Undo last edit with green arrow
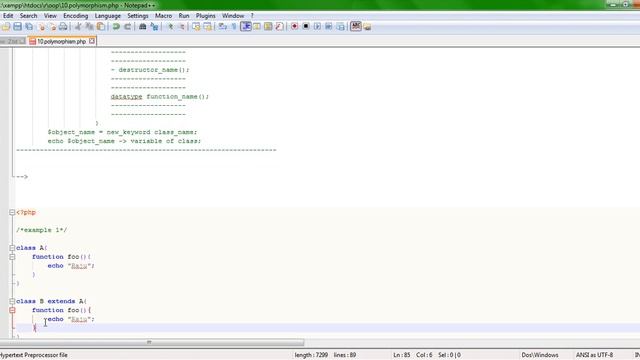Screen dimensions: 640x360 pyautogui.click(x=116, y=27)
